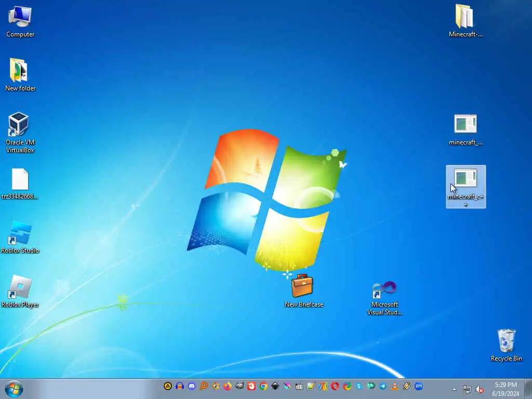Select the New folder desktop icon
532x399 pixels.
pyautogui.click(x=20, y=75)
